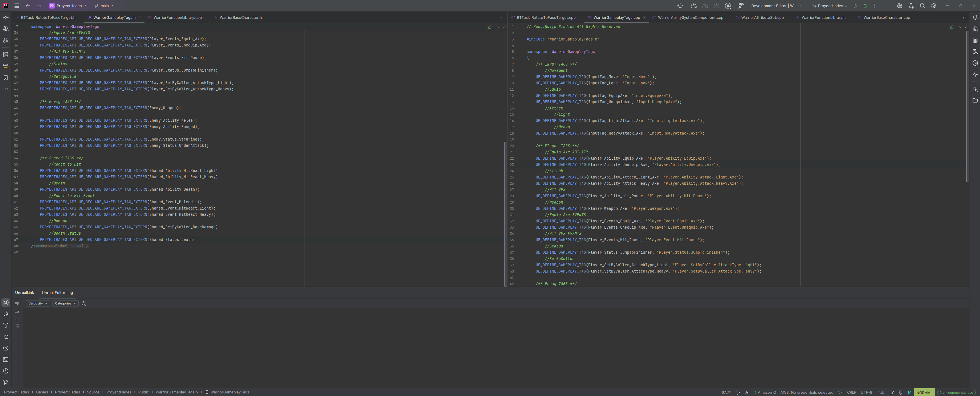Open the Services play-hexagon tool window
The image size is (980, 396).
point(6,348)
